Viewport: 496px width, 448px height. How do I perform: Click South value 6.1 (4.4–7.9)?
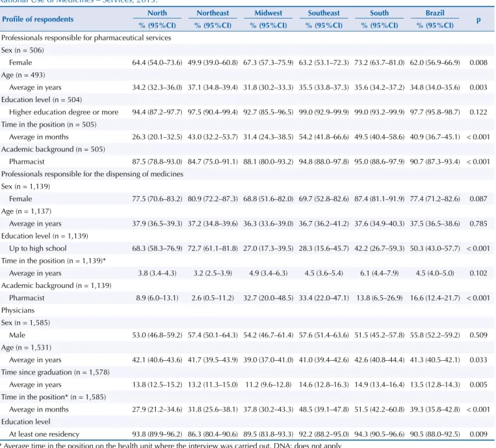tap(379, 273)
